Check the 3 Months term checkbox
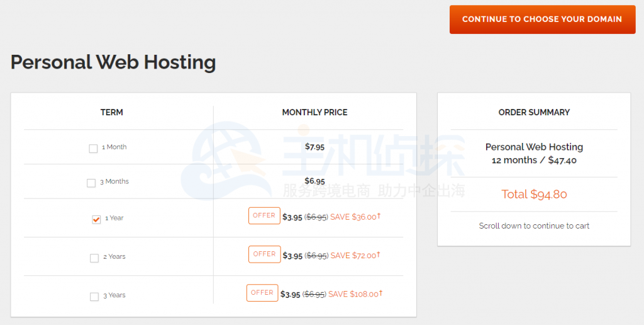The height and width of the screenshot is (325, 644). [91, 183]
